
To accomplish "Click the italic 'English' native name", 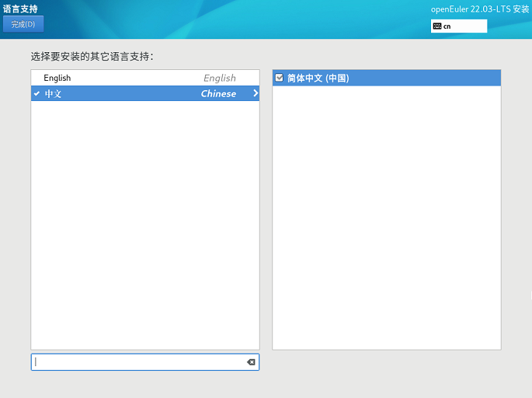I will pyautogui.click(x=219, y=78).
